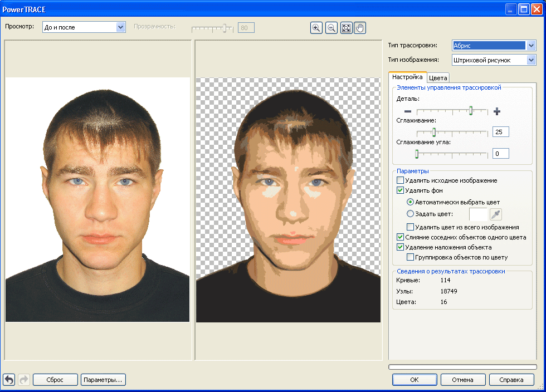Switch to the 'Цвета' tab

(438, 78)
